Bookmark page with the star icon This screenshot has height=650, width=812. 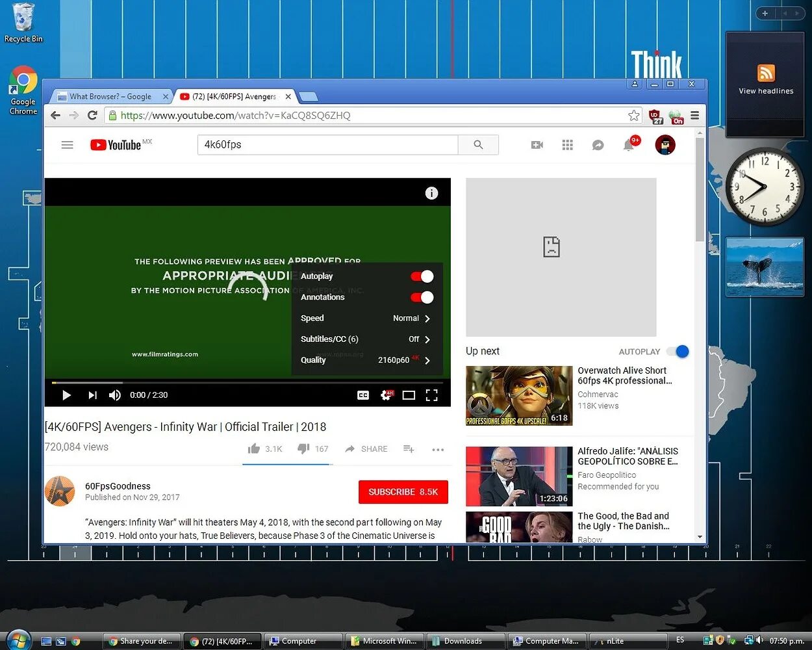tap(634, 116)
